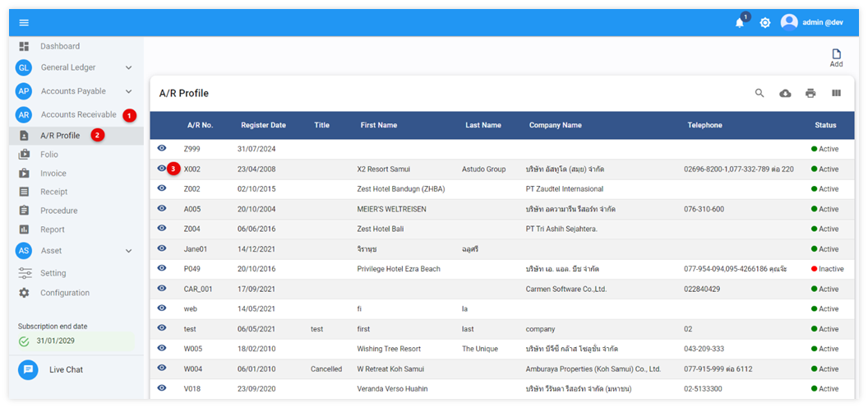Open the notifications bell
The width and height of the screenshot is (868, 408).
click(740, 23)
